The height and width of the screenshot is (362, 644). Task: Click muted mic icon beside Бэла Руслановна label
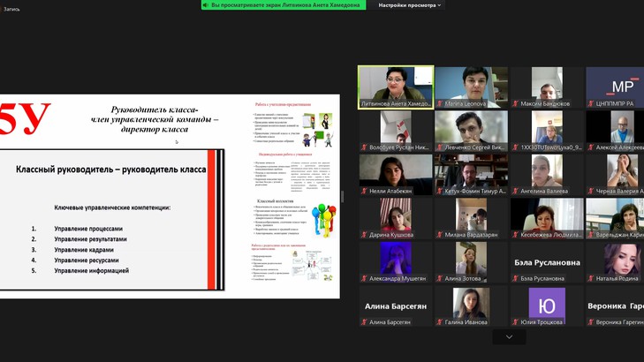(515, 278)
